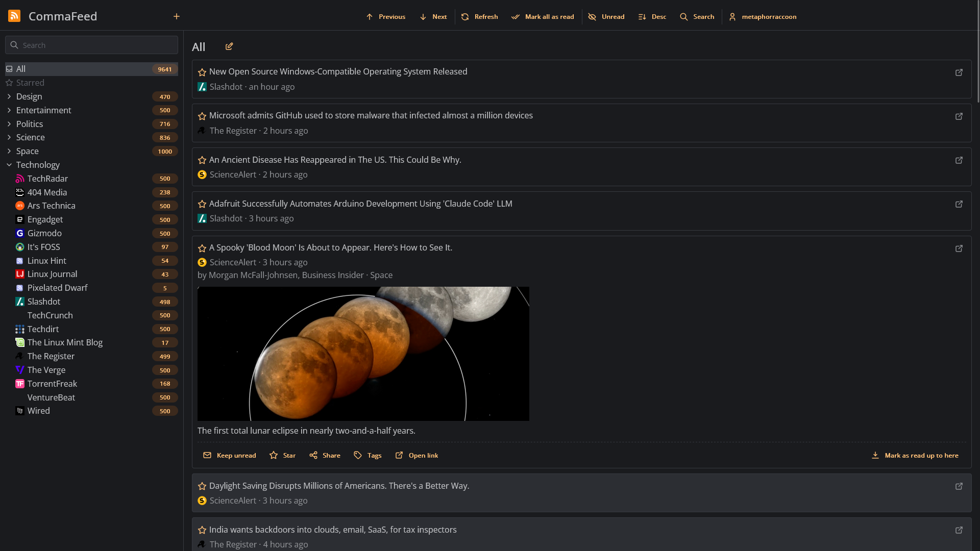Click Mark as read up to here
This screenshot has width=980, height=551.
tap(915, 455)
